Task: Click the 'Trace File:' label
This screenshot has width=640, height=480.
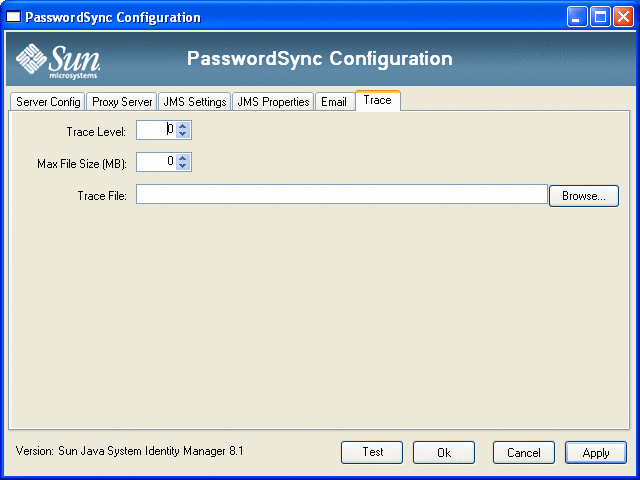Action: tap(102, 196)
